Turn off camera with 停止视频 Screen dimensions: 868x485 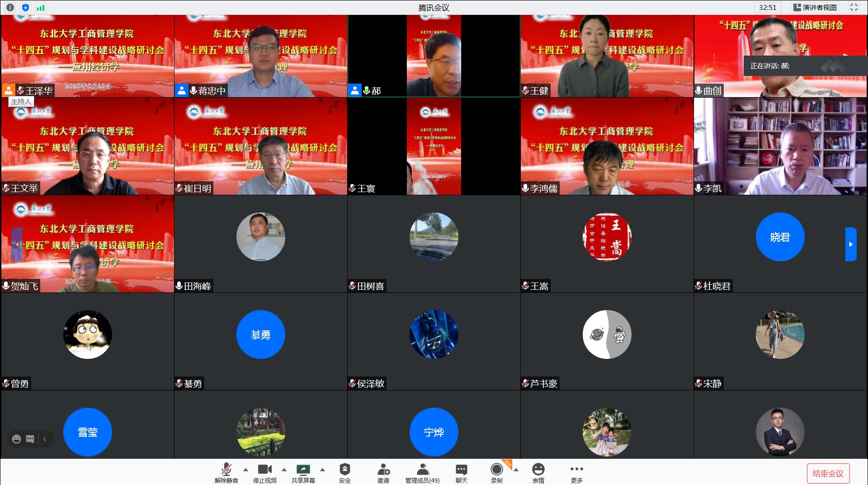[264, 472]
